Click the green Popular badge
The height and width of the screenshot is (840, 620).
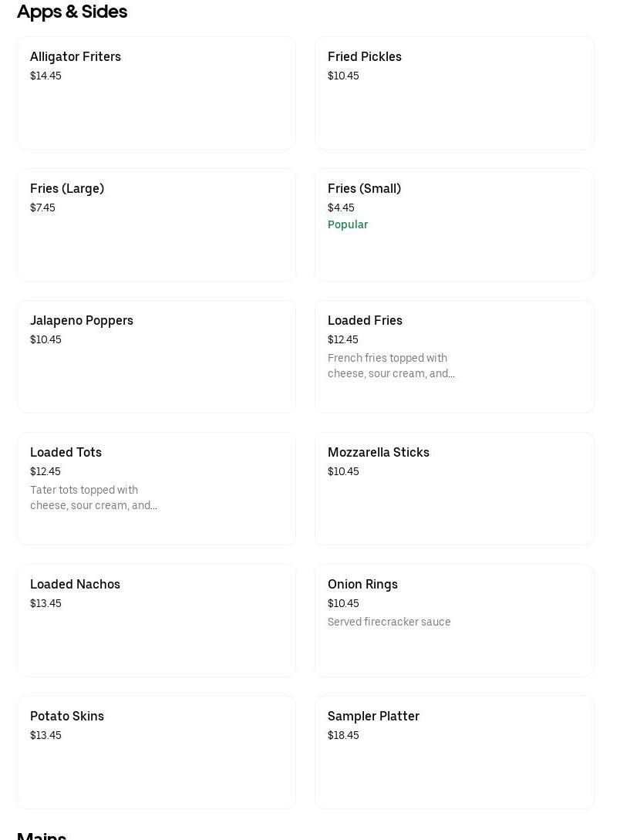click(x=348, y=224)
